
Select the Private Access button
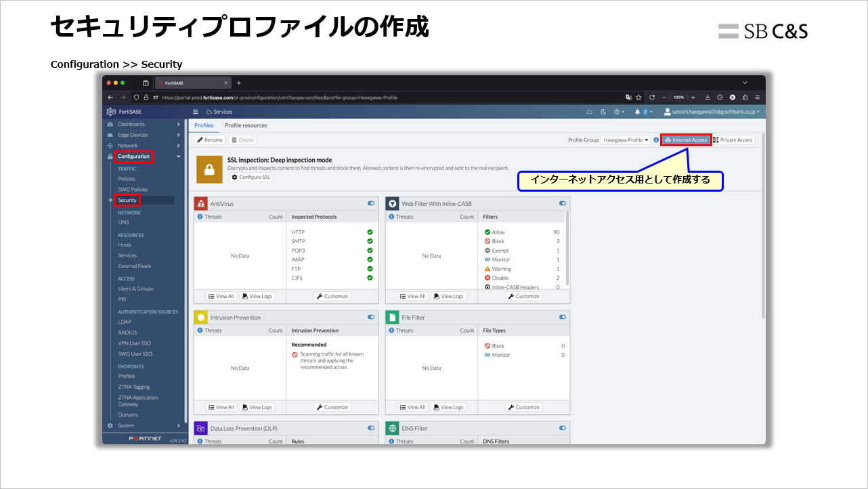pyautogui.click(x=733, y=140)
